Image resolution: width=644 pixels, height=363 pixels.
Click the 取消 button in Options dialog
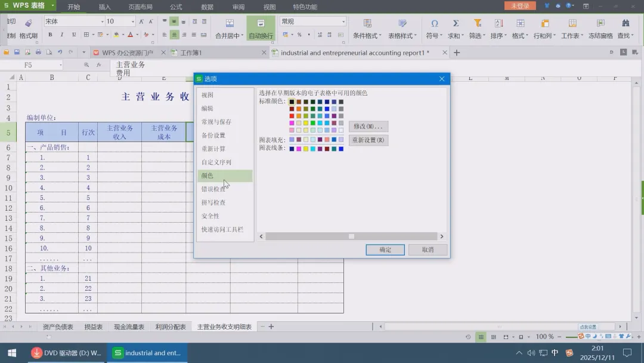pyautogui.click(x=428, y=250)
